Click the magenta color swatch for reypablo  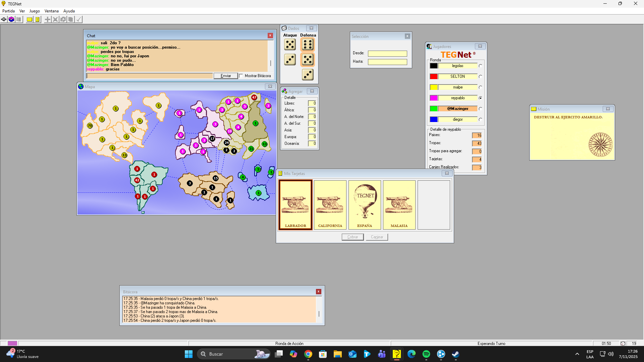433,98
